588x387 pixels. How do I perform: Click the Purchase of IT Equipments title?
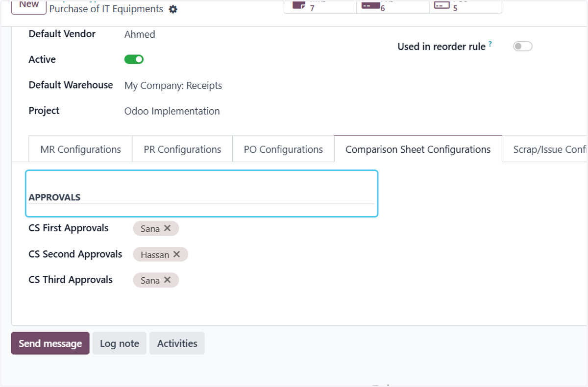[106, 9]
